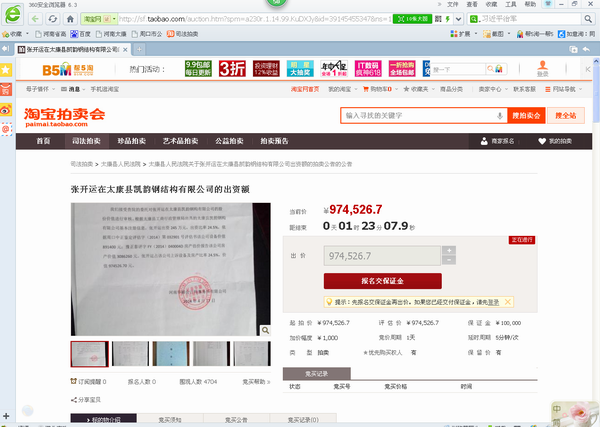Image resolution: width=600 pixels, height=427 pixels.
Task: Open the 文件 menu
Action: coord(452,4)
